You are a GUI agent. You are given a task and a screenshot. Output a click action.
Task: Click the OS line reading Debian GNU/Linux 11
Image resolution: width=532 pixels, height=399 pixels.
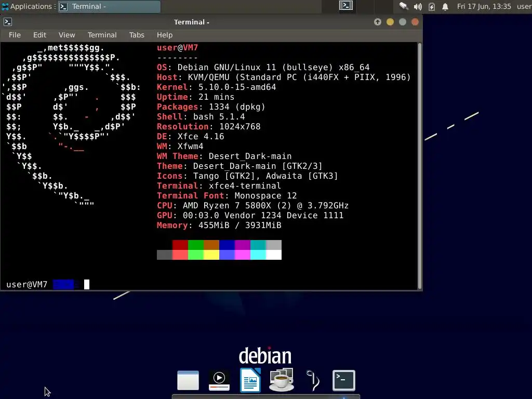263,68
